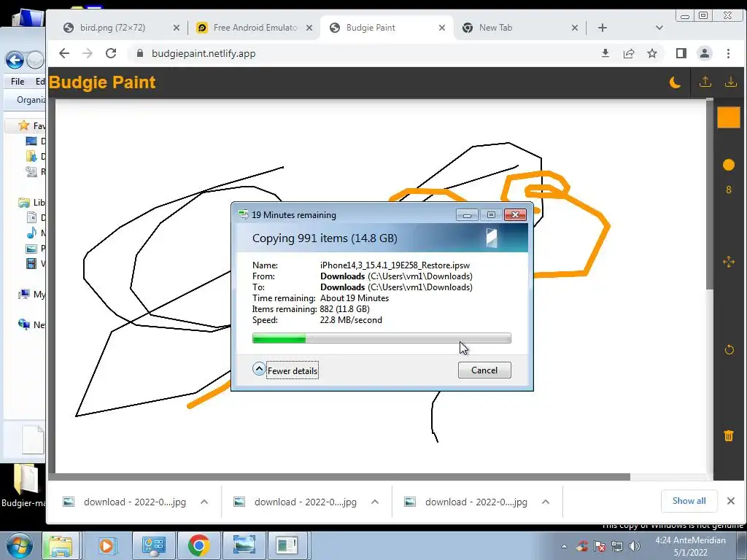Select the move/pan canvas tool icon
This screenshot has height=560, width=747.
pyautogui.click(x=729, y=262)
